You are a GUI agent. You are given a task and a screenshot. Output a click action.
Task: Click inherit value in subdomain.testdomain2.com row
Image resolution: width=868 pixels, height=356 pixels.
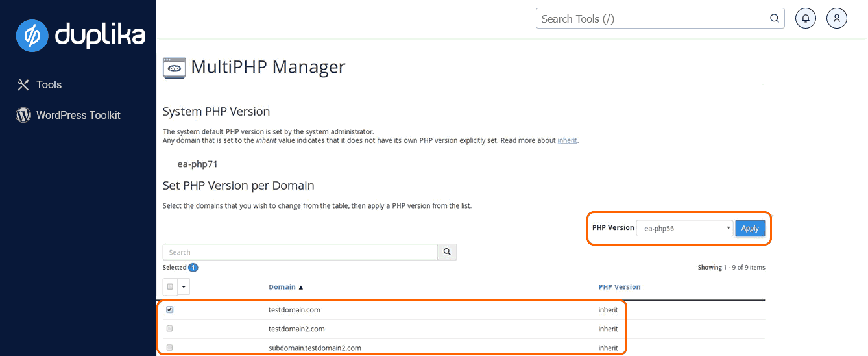click(608, 348)
